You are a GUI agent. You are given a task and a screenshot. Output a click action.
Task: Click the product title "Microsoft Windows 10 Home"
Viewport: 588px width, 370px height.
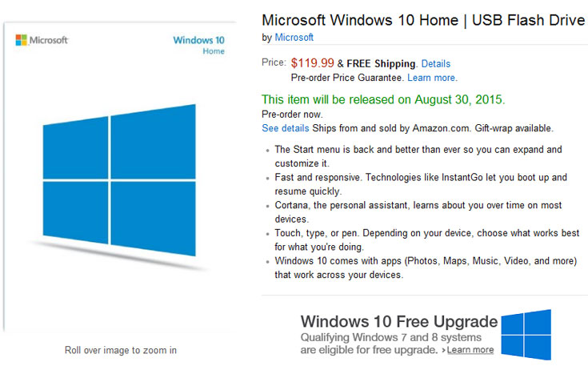click(x=423, y=19)
